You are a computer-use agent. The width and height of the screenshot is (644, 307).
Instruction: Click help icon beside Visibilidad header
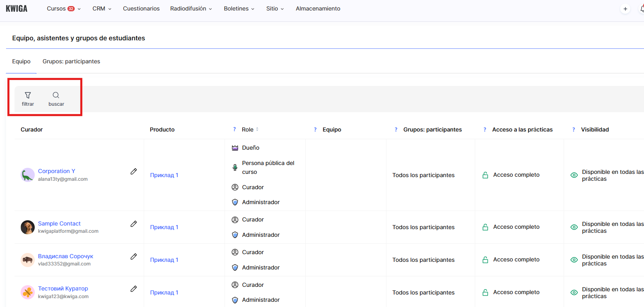(574, 129)
